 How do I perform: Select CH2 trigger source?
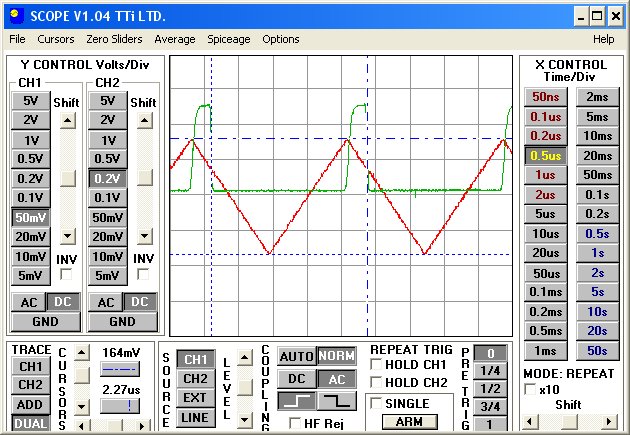(195, 378)
